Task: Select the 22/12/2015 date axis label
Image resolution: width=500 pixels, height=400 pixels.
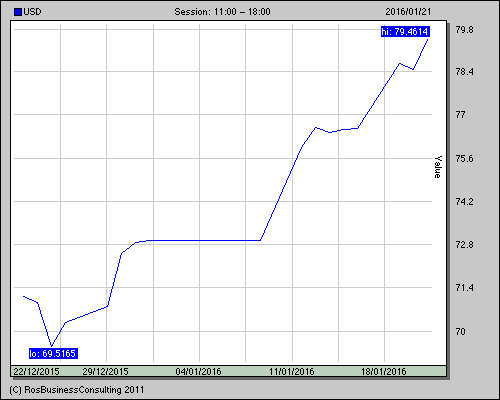Action: point(36,371)
